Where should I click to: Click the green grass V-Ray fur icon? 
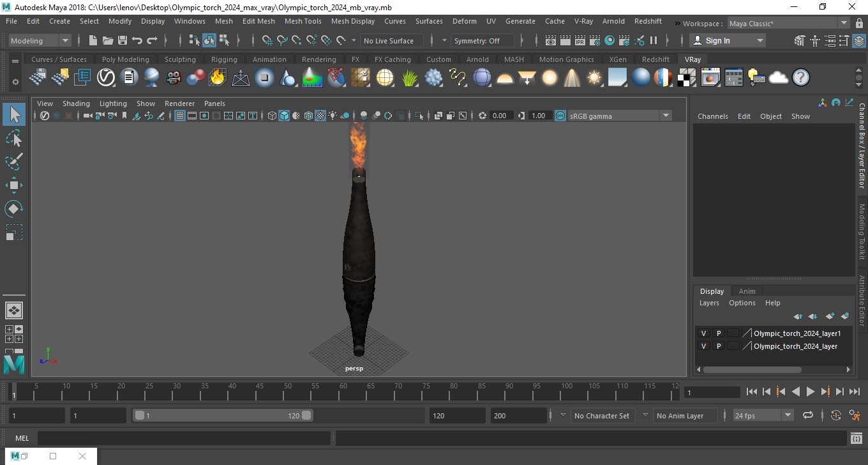pyautogui.click(x=410, y=78)
